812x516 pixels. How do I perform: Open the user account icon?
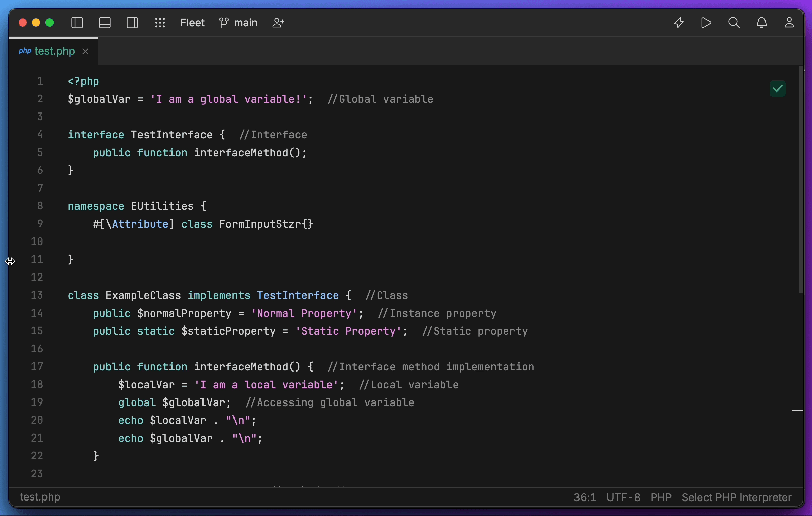pos(789,23)
